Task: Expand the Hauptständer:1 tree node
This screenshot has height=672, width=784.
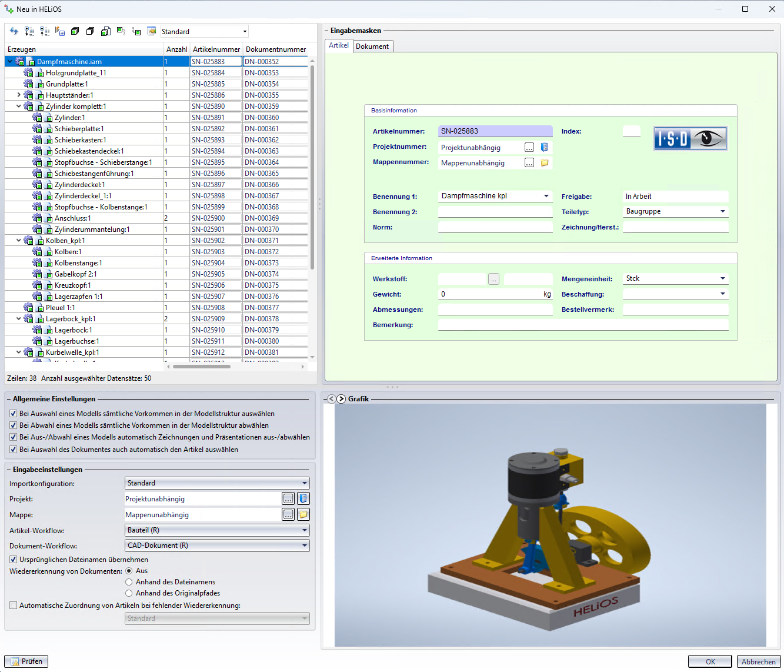Action: [19, 95]
